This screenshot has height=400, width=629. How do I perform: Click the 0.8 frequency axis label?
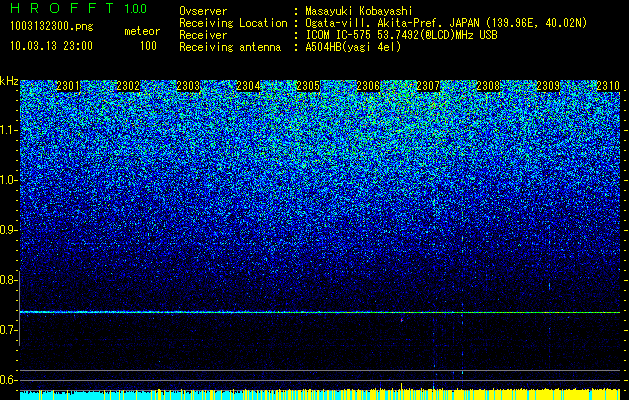coord(8,280)
